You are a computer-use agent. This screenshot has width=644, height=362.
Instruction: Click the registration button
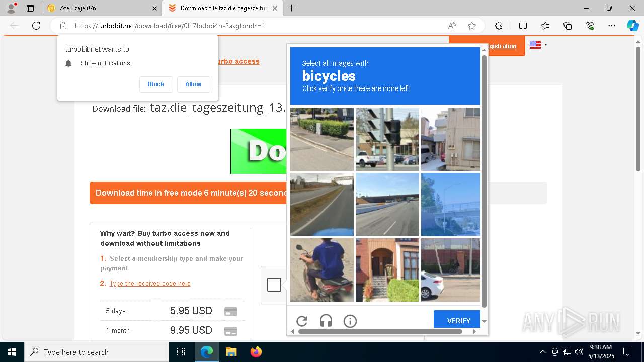(502, 46)
